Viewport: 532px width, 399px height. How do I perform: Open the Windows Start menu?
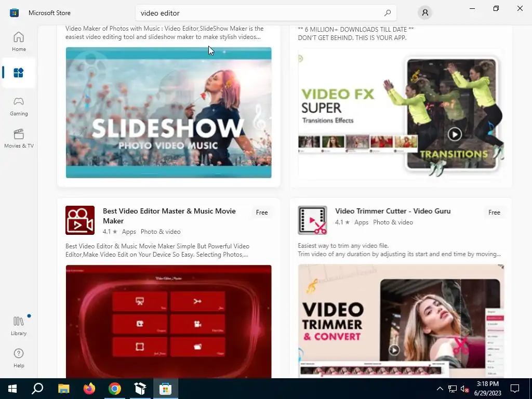[x=12, y=389]
